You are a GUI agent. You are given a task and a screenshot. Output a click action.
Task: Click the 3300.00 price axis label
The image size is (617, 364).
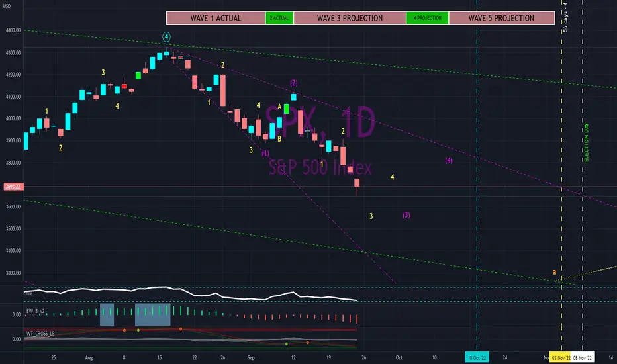pos(13,273)
